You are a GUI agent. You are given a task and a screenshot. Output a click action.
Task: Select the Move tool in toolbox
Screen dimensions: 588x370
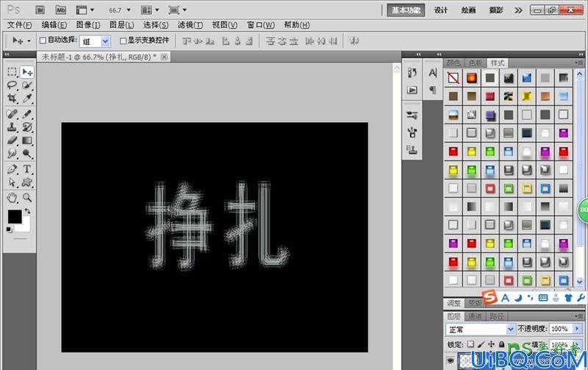coord(27,71)
